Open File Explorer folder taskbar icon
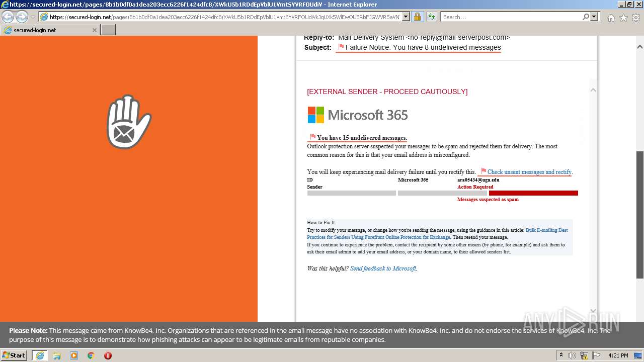Screen dimensions: 644x362 pos(57,355)
